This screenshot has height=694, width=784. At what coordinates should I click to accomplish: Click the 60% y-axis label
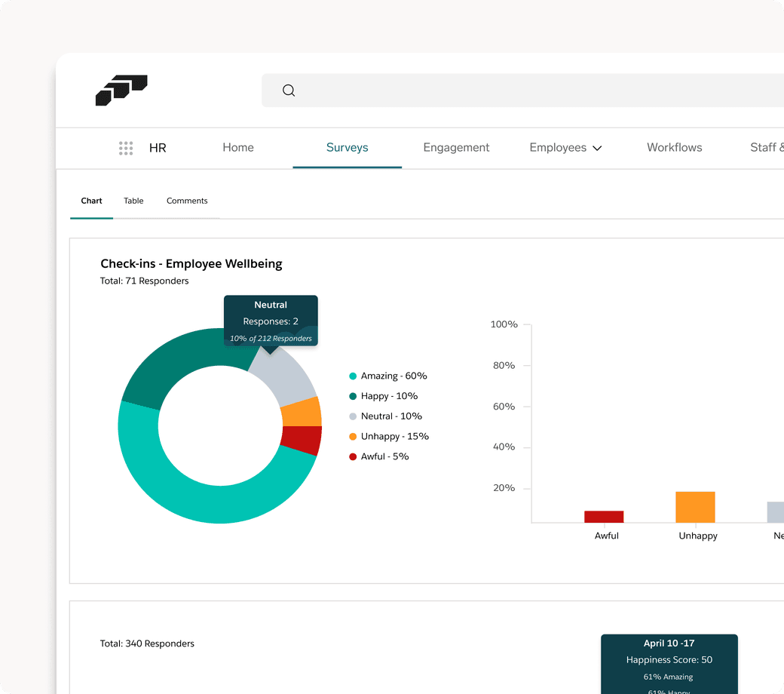click(504, 407)
